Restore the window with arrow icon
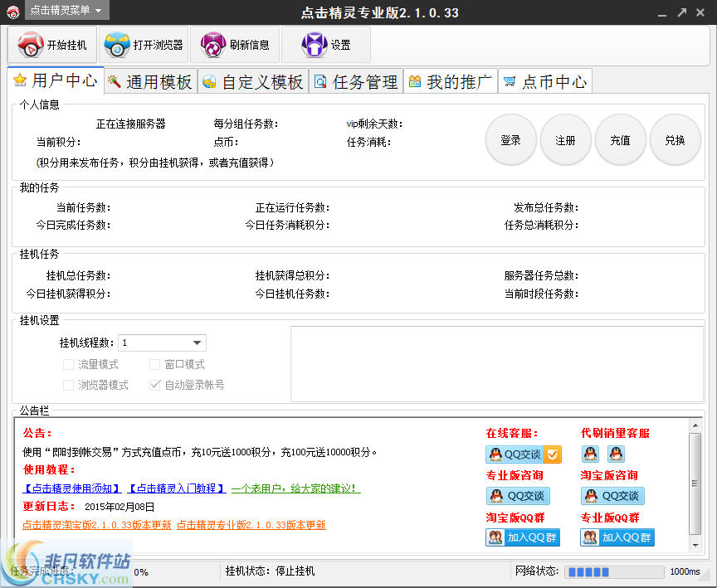The image size is (717, 588). coord(682,12)
